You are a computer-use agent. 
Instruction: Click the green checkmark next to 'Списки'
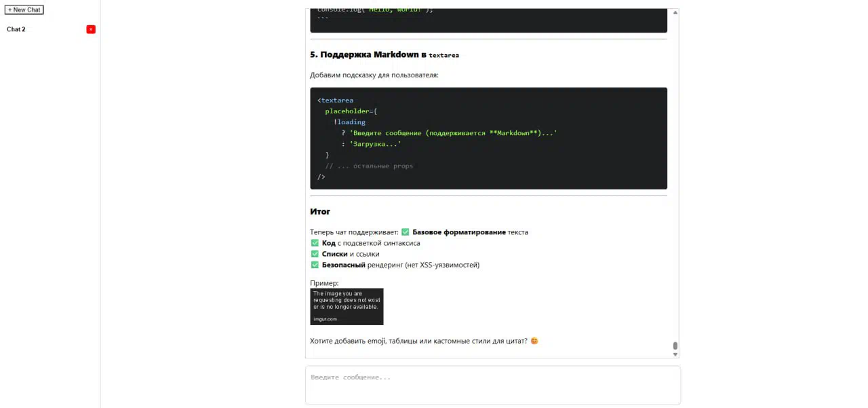pyautogui.click(x=314, y=254)
